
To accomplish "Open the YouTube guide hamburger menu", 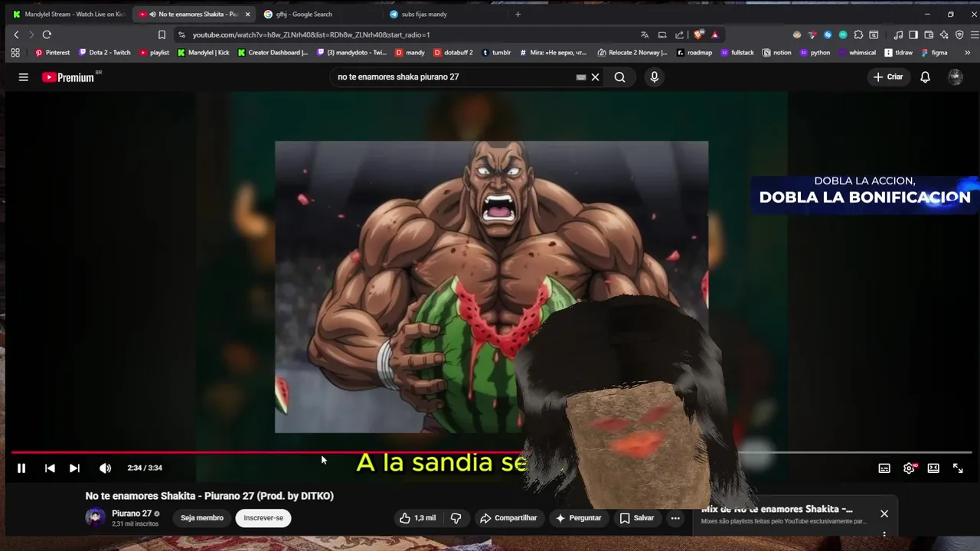I will coord(24,77).
